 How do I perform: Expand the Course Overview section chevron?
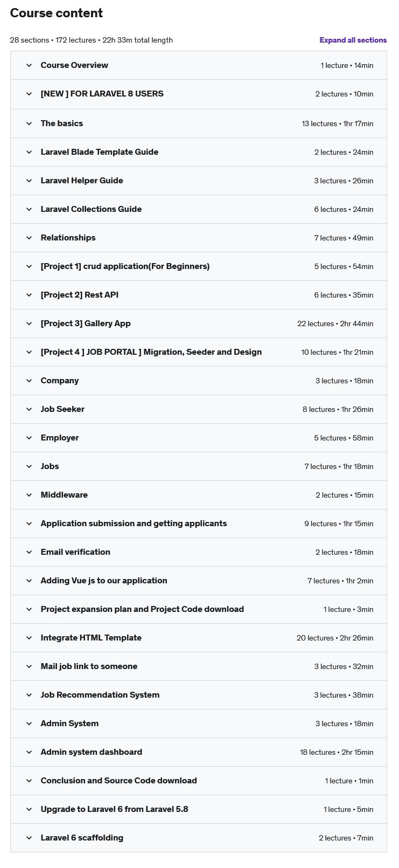(29, 65)
